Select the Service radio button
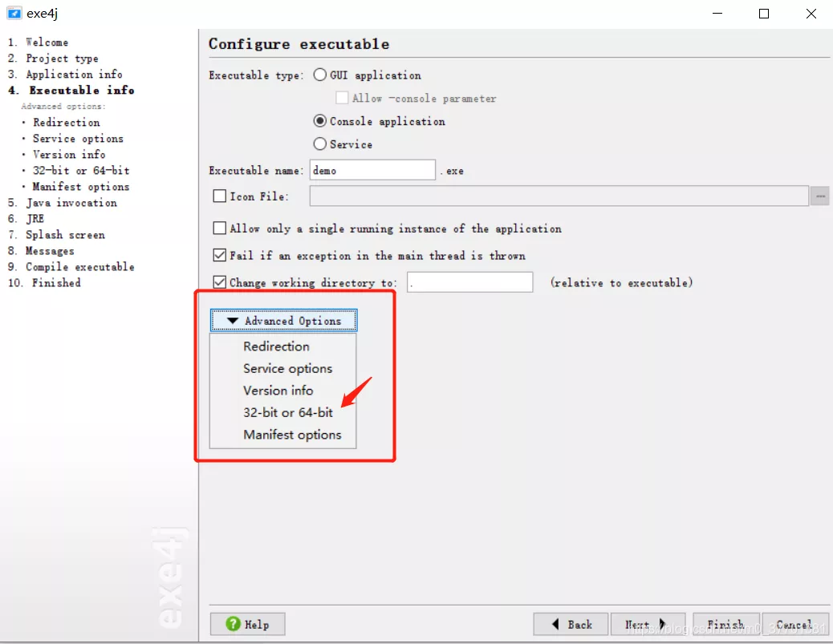The width and height of the screenshot is (833, 644). click(320, 144)
